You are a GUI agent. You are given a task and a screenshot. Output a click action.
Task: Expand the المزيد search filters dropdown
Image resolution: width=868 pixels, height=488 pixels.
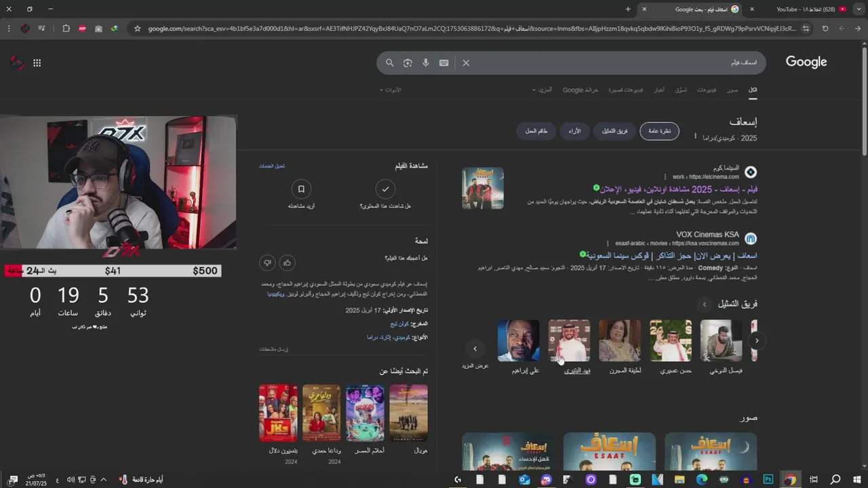(x=542, y=89)
